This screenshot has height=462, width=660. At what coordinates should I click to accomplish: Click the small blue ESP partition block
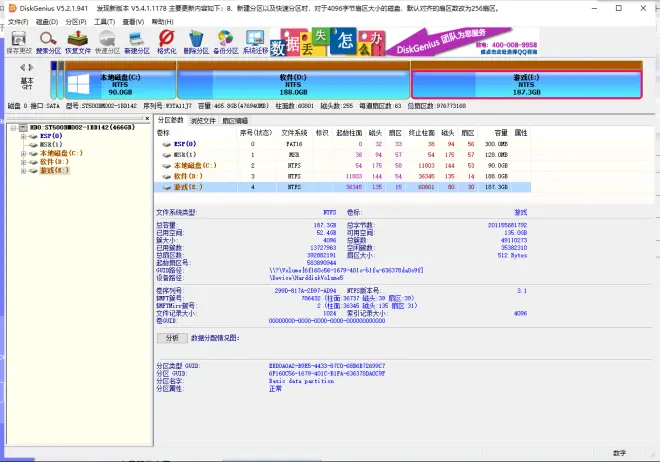(53, 80)
